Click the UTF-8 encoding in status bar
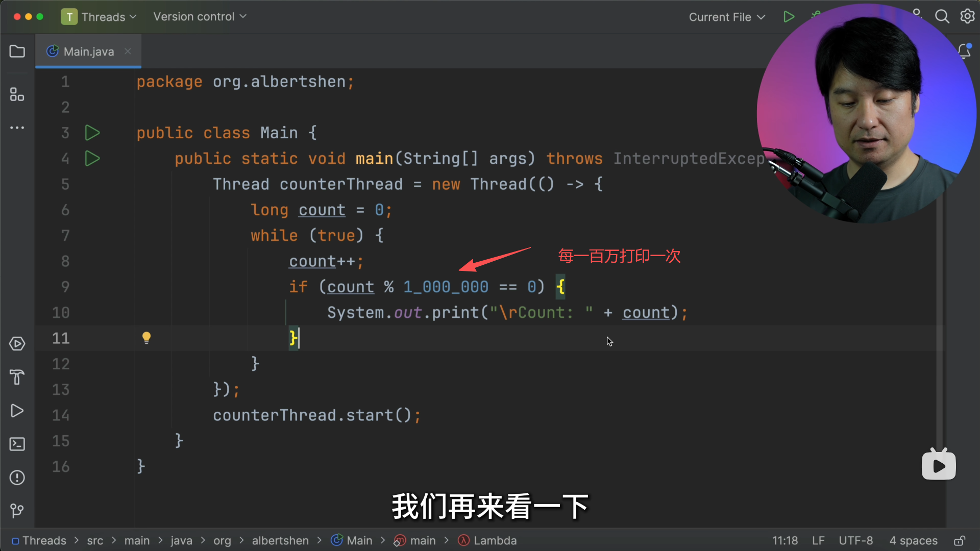Screen dimensions: 980x551 tap(855, 541)
